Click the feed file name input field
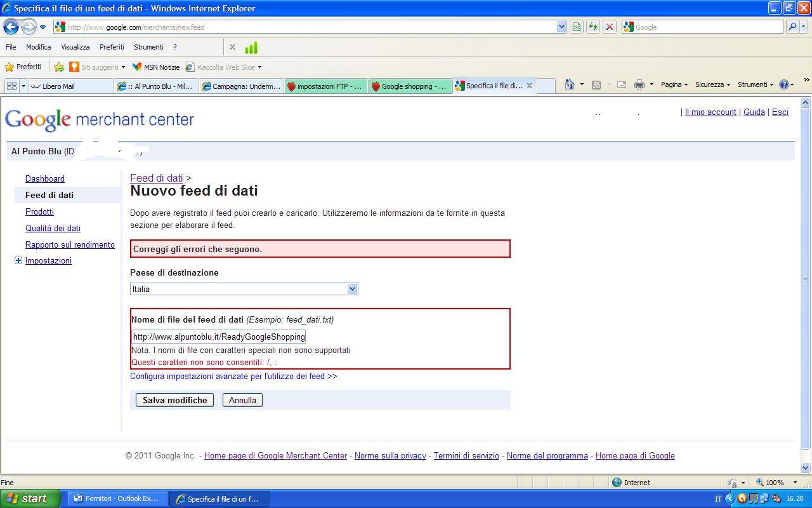This screenshot has width=812, height=508. pos(219,337)
